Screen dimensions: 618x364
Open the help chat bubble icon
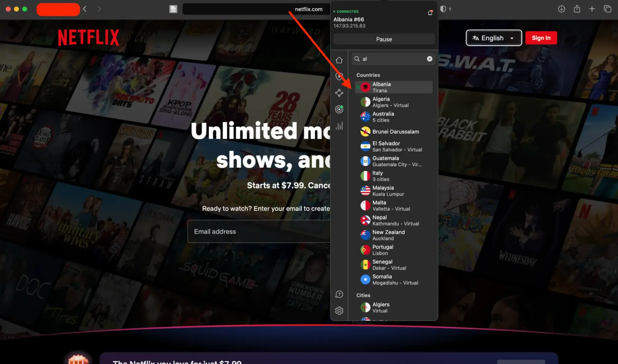339,294
